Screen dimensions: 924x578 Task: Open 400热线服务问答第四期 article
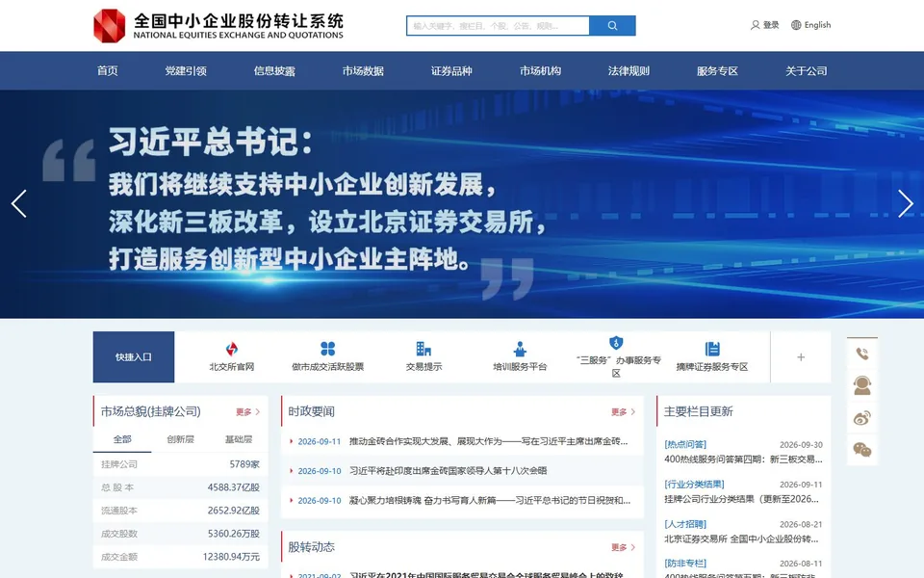point(743,459)
